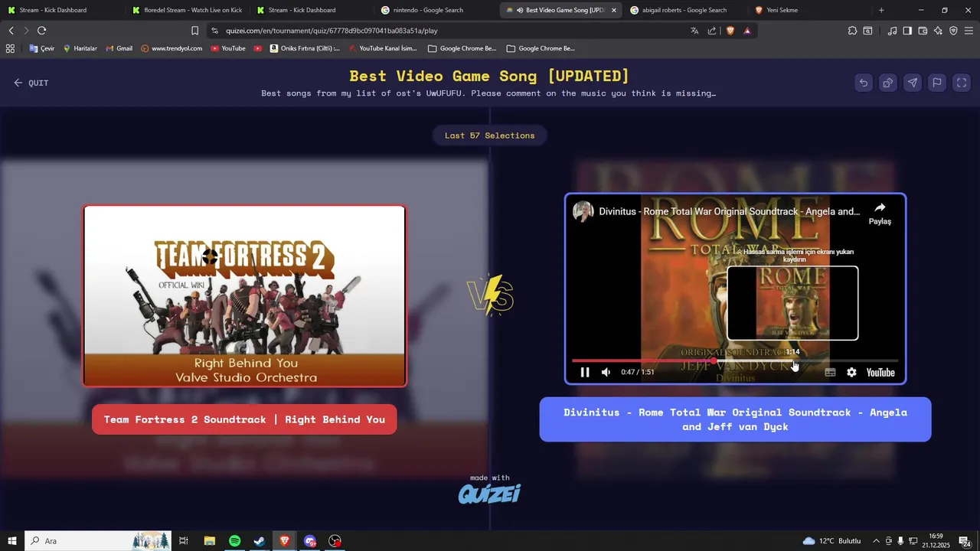Click the Divinitus video title link
Viewport: 980px width, 551px height.
click(729, 211)
